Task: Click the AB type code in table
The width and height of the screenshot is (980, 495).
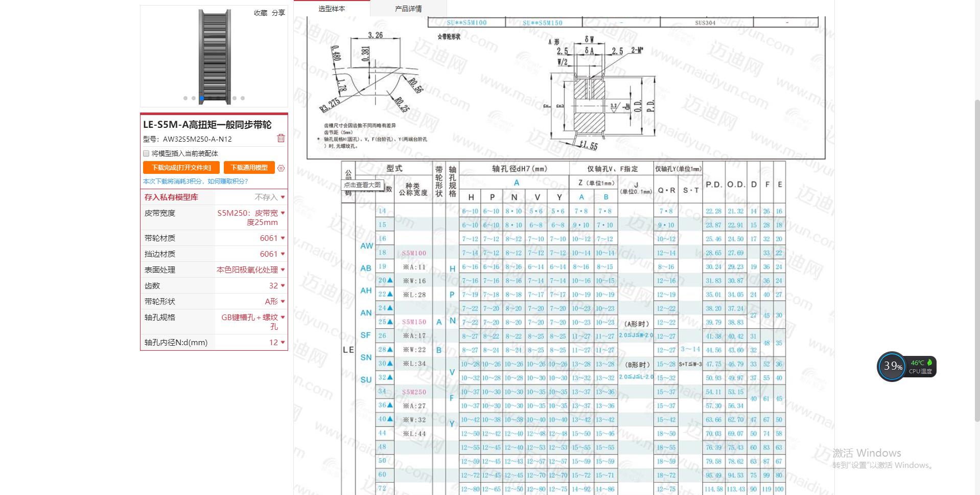Action: click(x=366, y=268)
